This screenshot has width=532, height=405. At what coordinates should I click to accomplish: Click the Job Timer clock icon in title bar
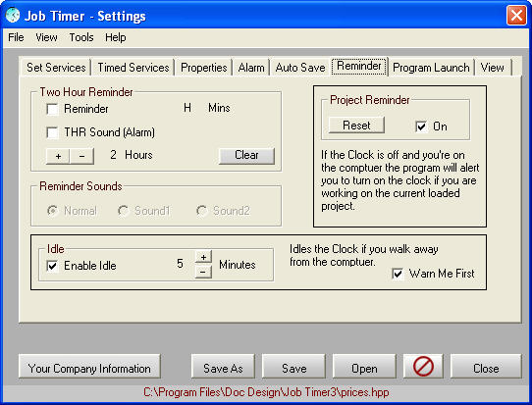(x=13, y=16)
